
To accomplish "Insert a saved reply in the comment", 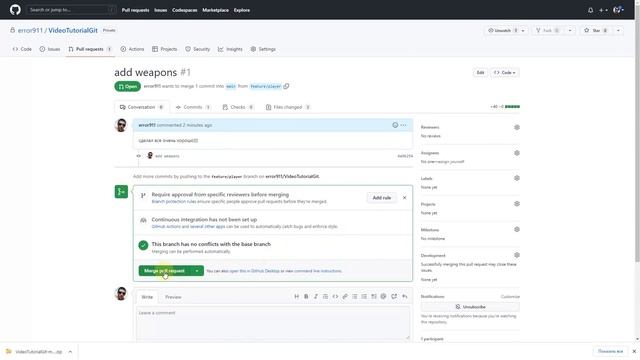I will pos(404,296).
